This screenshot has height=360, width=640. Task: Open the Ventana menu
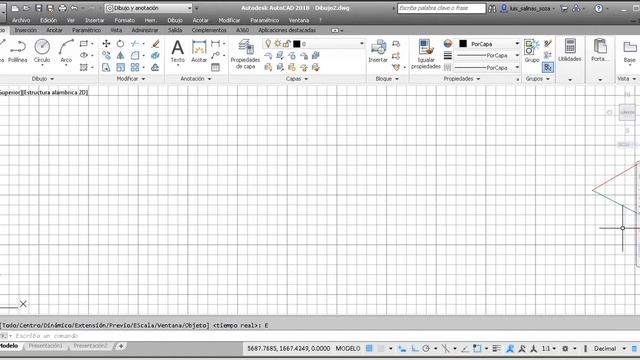click(299, 20)
